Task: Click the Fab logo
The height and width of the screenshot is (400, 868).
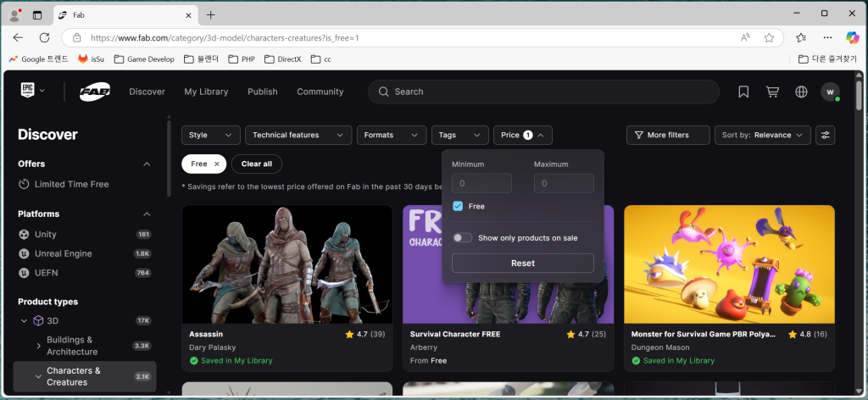Action: point(95,92)
